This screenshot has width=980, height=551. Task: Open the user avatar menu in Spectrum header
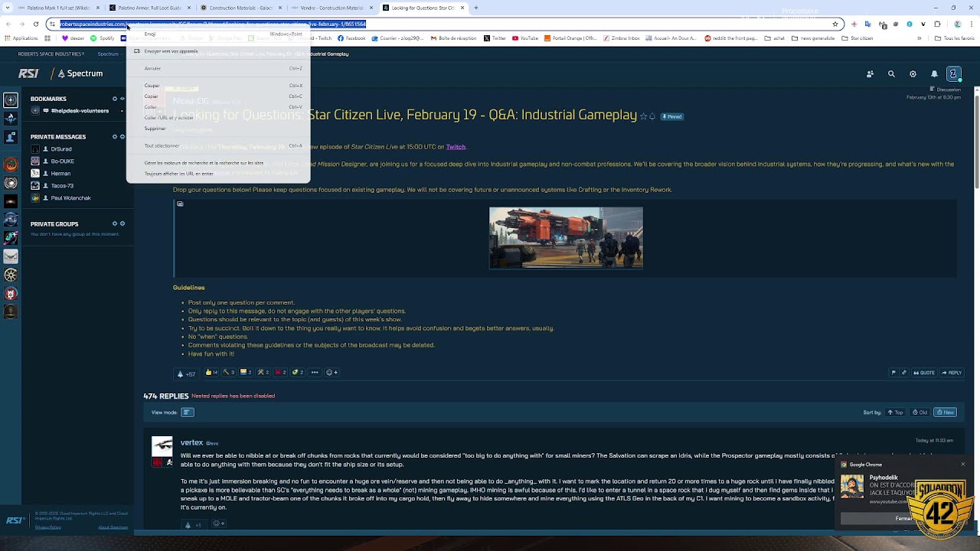[x=953, y=74]
